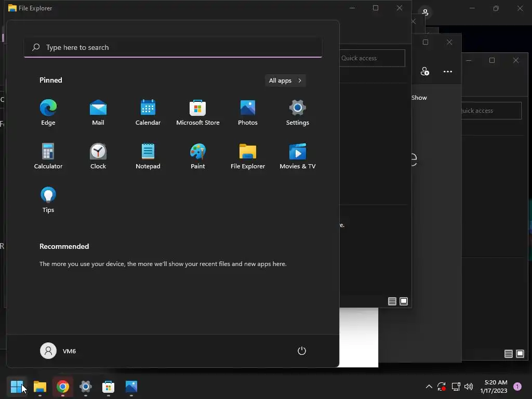
Task: Launch Notepad from Pinned apps
Action: pos(148,156)
